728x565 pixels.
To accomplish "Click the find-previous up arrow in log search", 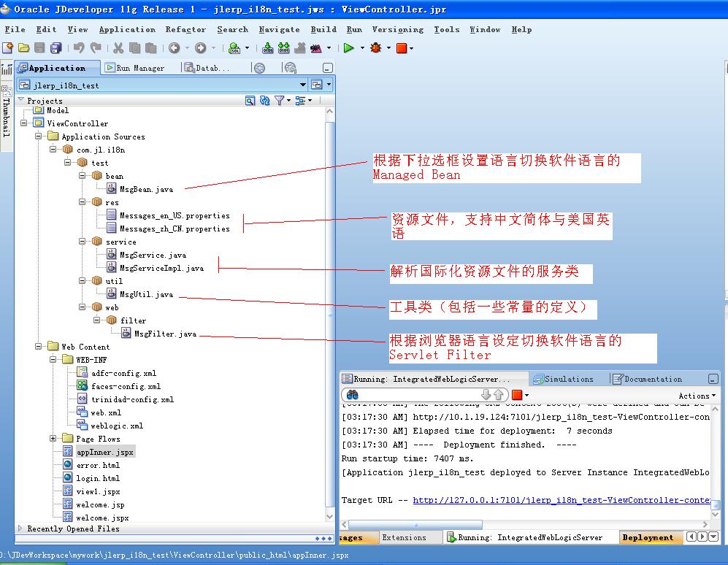I will (498, 395).
